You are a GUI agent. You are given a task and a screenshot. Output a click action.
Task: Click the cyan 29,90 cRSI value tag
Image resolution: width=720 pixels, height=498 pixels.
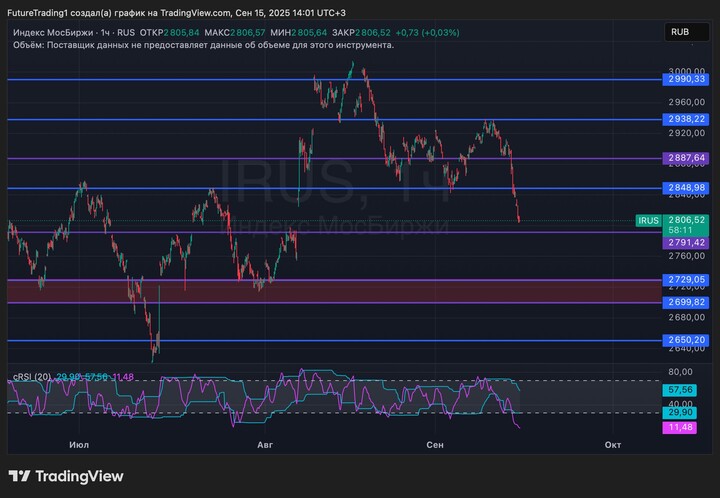[x=680, y=413]
